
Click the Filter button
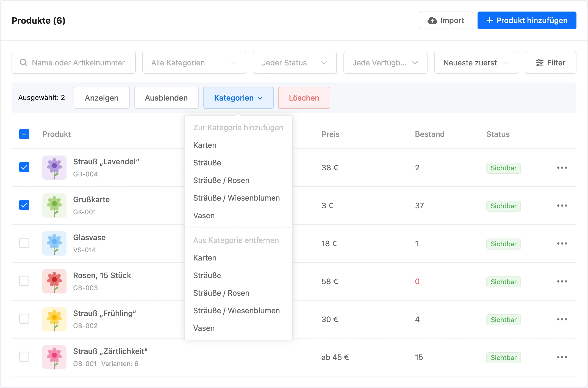pos(551,63)
